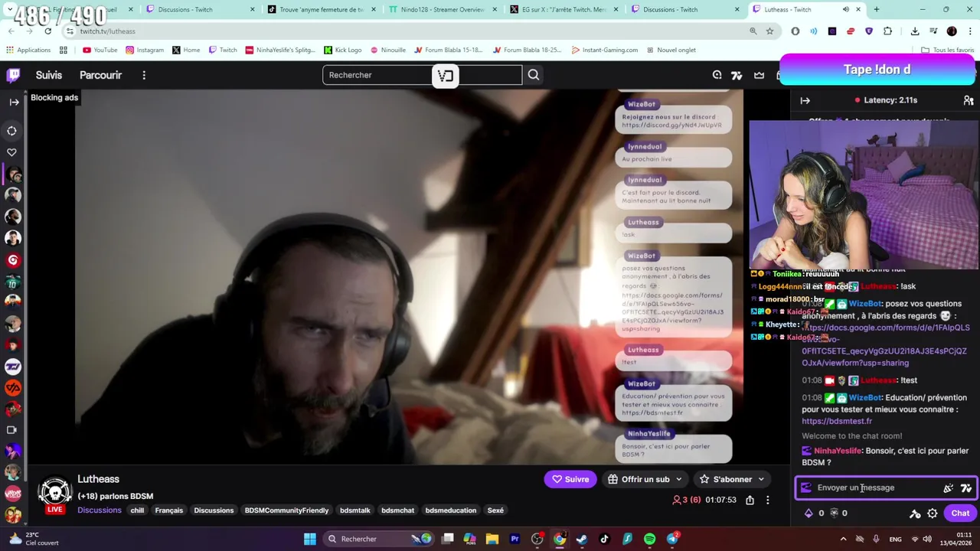980x551 pixels.
Task: Open the browser downloads icon
Action: [x=915, y=31]
